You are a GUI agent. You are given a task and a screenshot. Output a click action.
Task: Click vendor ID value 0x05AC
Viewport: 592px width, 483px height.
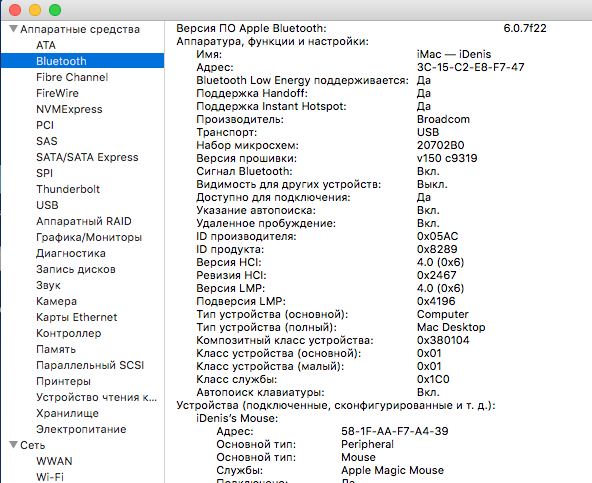(438, 236)
